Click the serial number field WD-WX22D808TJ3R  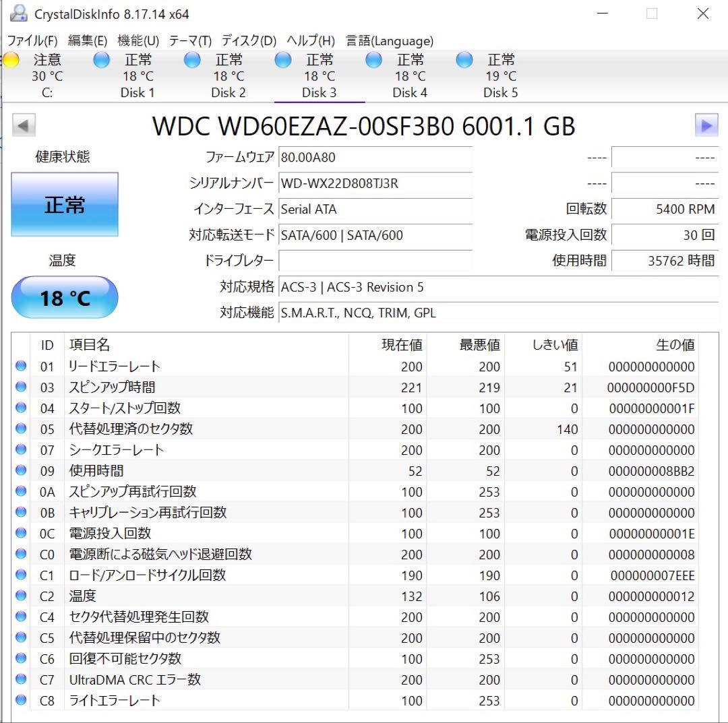(375, 183)
